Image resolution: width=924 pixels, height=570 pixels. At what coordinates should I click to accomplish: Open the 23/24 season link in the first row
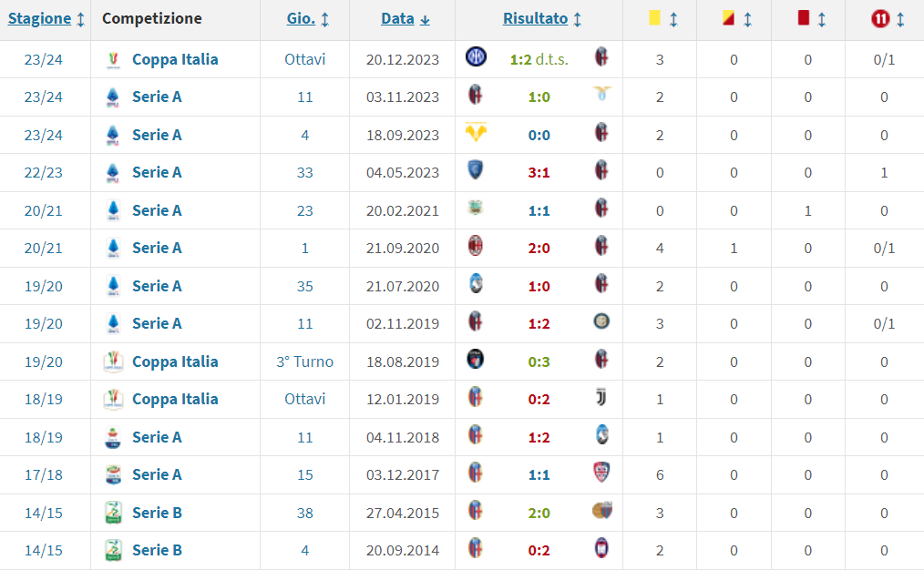tap(44, 59)
